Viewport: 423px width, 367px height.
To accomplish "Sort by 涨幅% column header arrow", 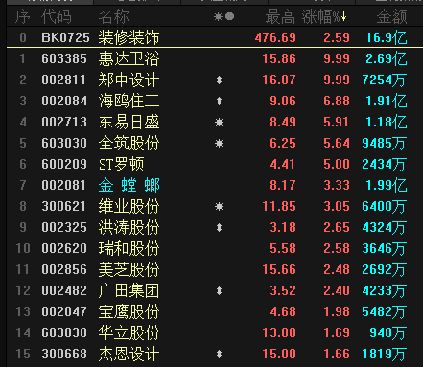I will [343, 17].
